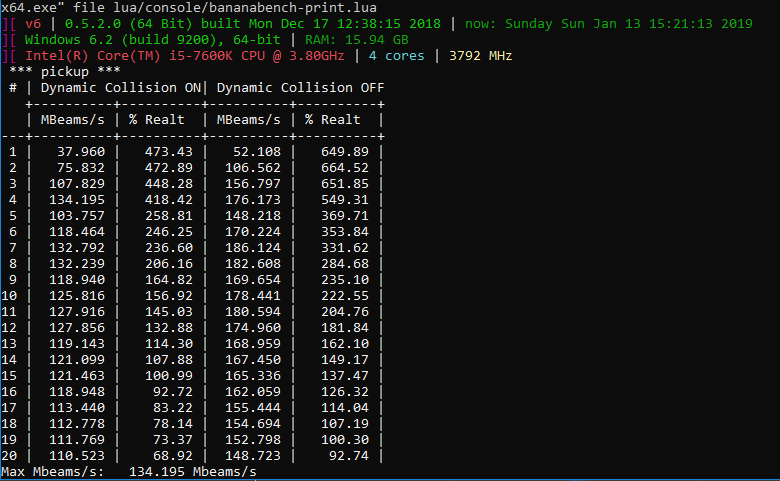780x481 pixels.
Task: Click value '73.37' in row 19
Action: pos(173,440)
